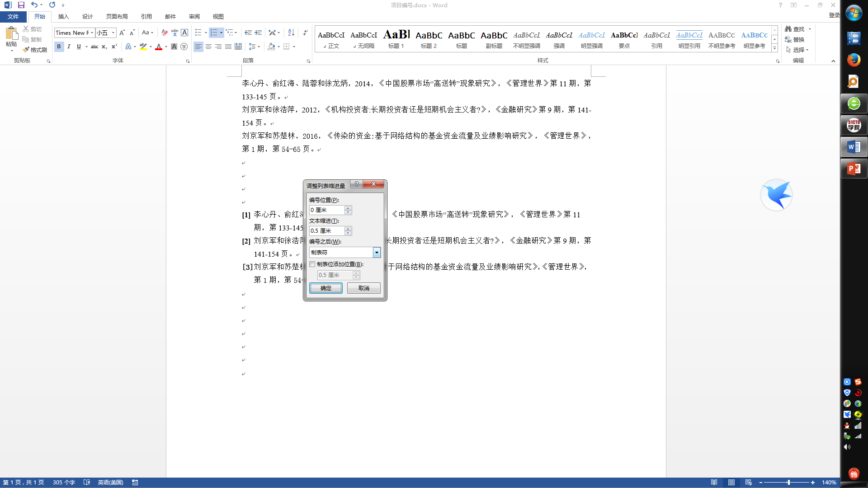Screen dimensions: 868x488
Task: Switch to the 页面布局 tab
Action: point(117,16)
